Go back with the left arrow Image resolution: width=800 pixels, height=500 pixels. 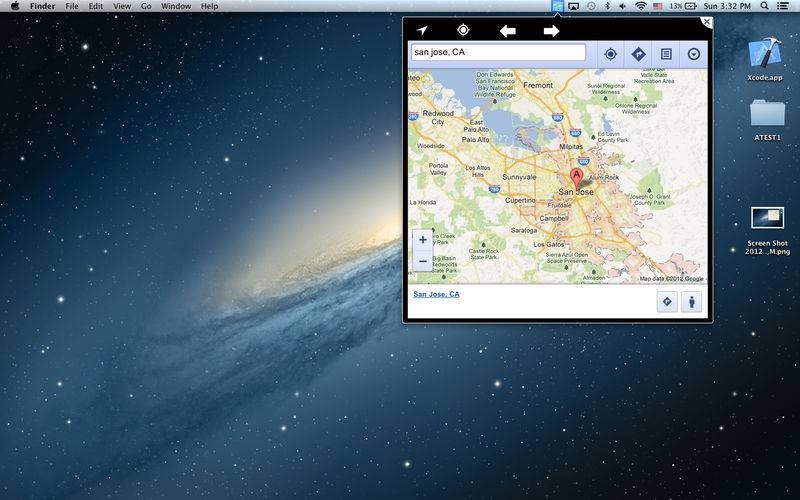(508, 31)
